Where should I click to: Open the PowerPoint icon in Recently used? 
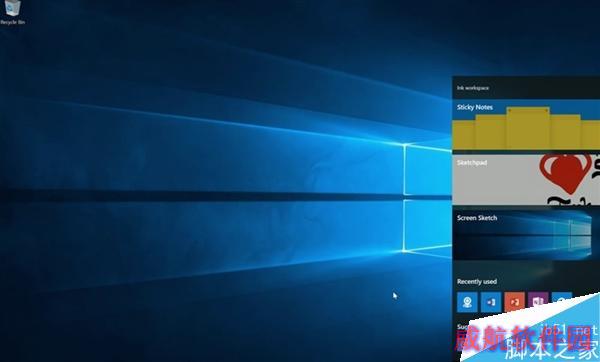tap(515, 302)
